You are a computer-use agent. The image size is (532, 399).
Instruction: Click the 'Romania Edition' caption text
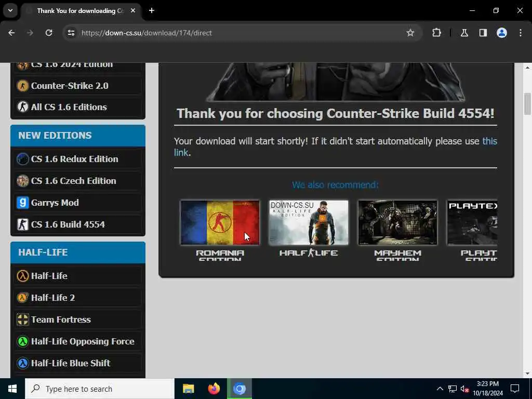tap(220, 255)
